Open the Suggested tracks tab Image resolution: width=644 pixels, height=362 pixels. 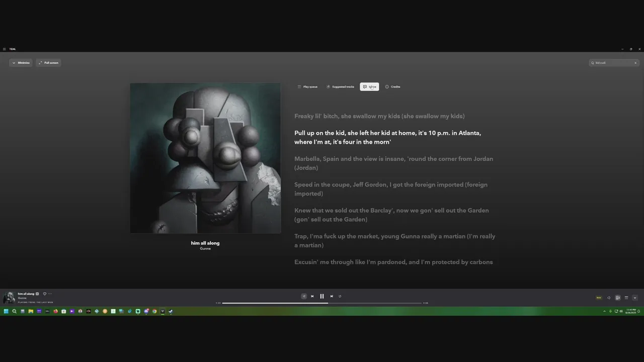[x=340, y=87]
